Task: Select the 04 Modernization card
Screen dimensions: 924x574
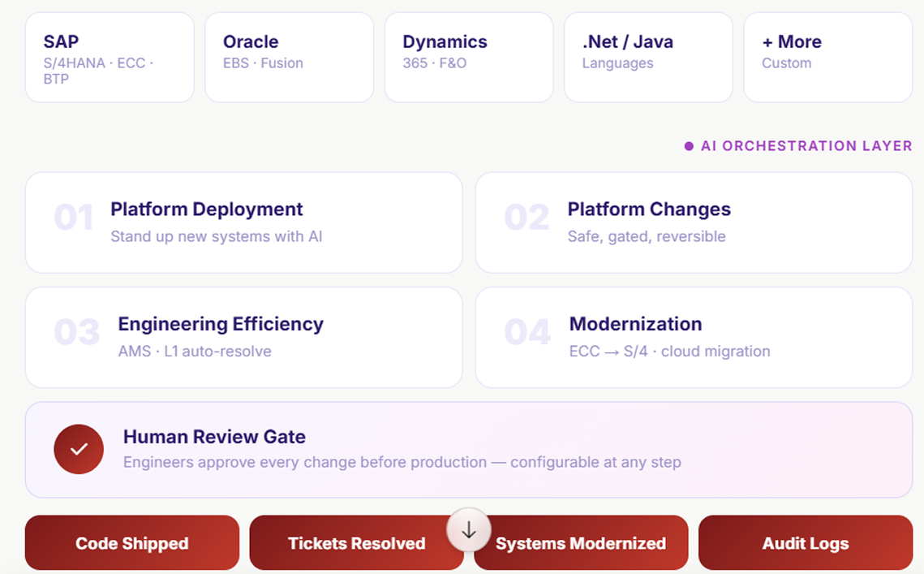Action: coord(694,338)
